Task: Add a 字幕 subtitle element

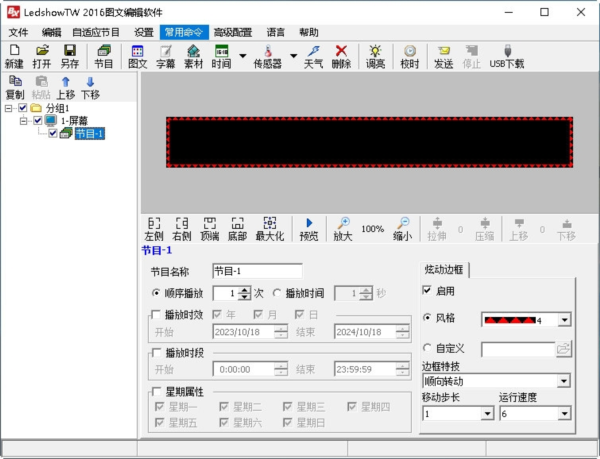Action: click(x=165, y=55)
